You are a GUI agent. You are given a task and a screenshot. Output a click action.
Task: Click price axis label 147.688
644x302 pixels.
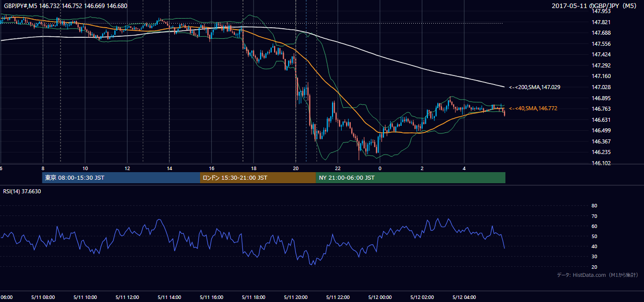601,33
